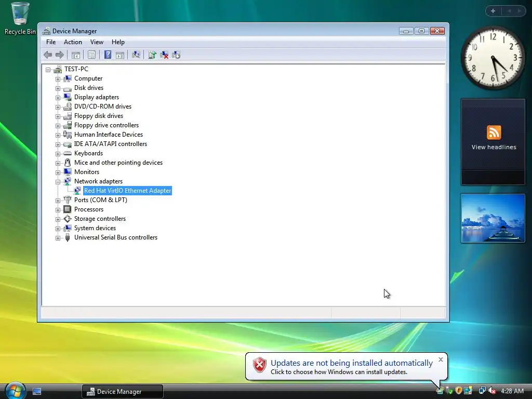
Task: Click the USB controllers plug icon
Action: (68, 237)
